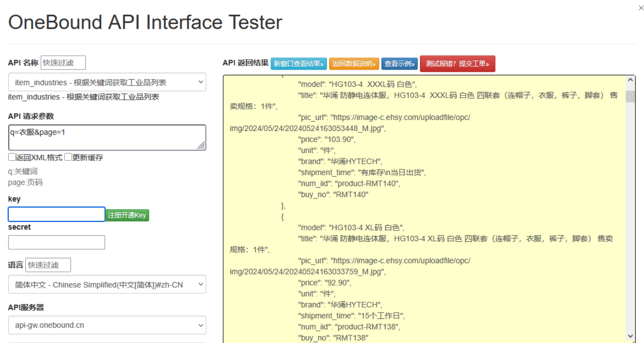Screen dimensions: 644x343
Task: Click the first "brand": "华涌HYTECH" line
Action: [340, 161]
